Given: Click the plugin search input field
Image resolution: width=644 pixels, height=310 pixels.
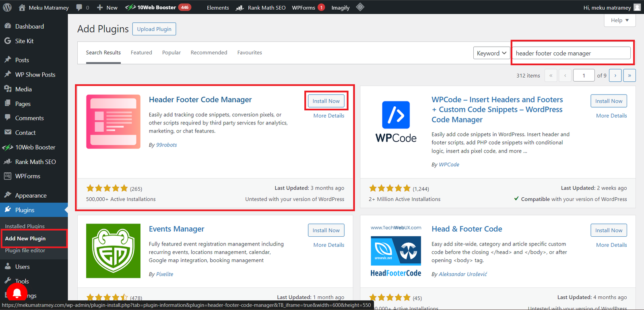Looking at the screenshot, I should (571, 53).
